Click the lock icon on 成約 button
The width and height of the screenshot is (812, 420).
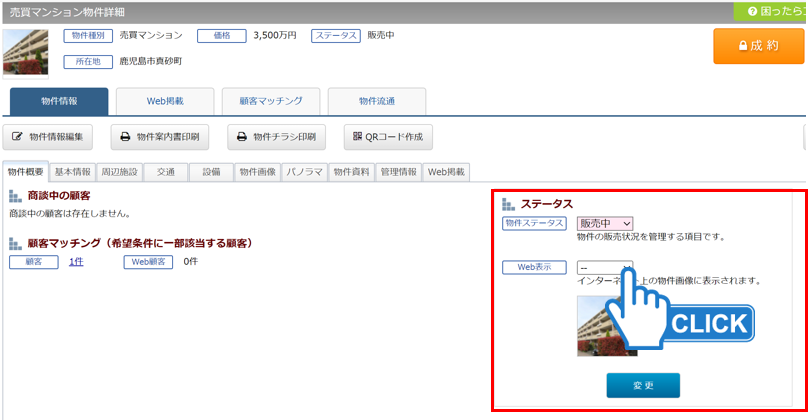743,46
